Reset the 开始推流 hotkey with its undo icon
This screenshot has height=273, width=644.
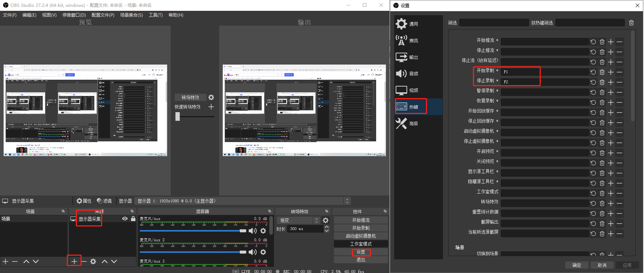tap(593, 42)
